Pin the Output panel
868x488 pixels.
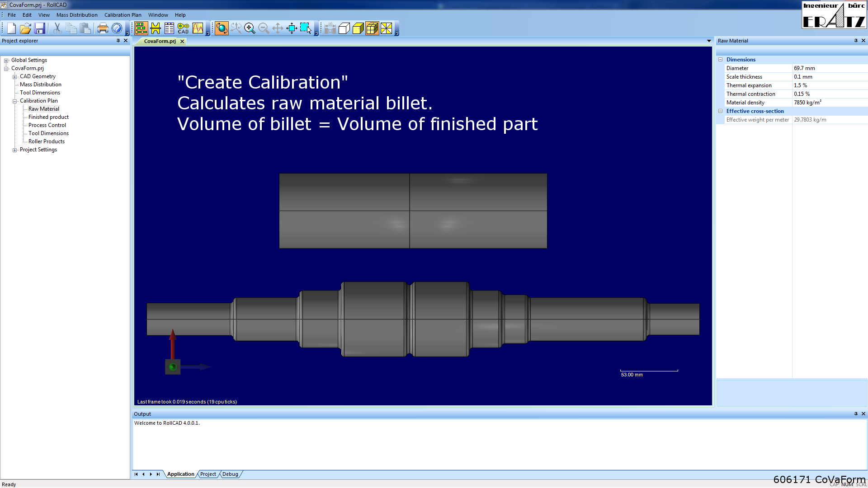coord(856,414)
